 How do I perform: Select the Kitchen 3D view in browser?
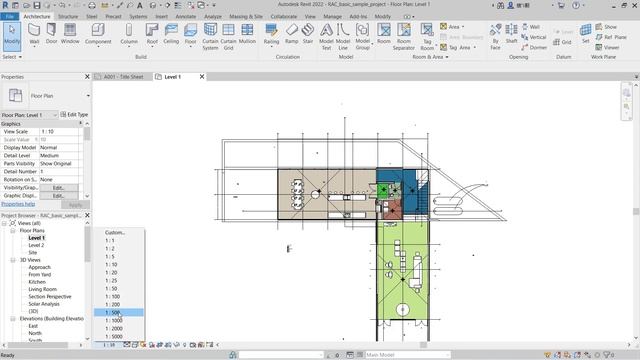pyautogui.click(x=37, y=282)
